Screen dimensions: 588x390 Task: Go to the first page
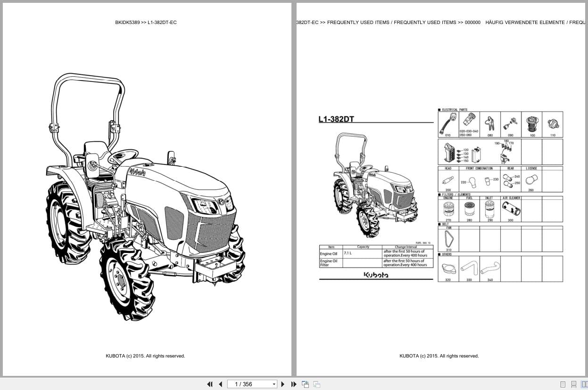coord(210,384)
